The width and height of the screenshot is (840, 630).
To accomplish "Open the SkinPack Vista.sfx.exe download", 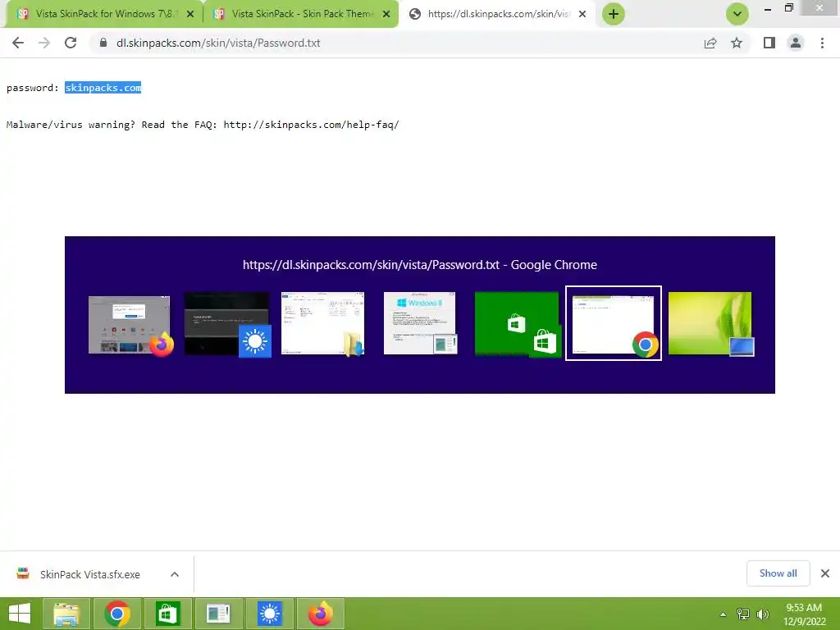I will coord(89,574).
